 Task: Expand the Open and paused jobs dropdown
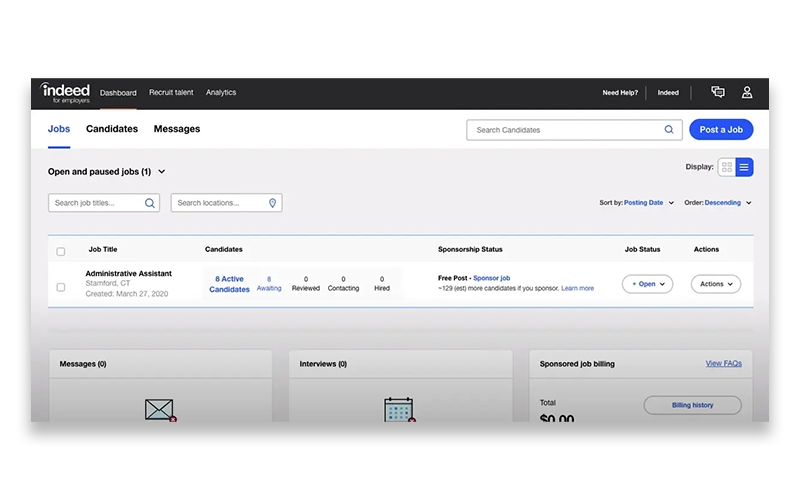pos(162,172)
